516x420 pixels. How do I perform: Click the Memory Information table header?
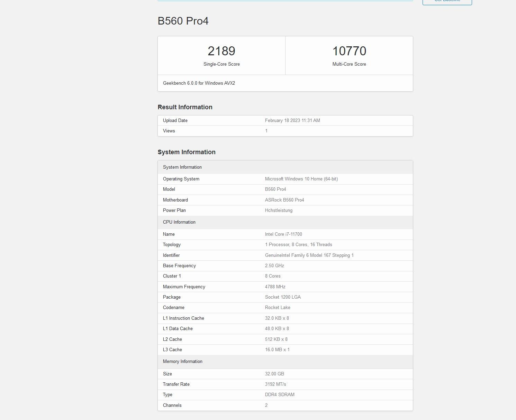[183, 362]
